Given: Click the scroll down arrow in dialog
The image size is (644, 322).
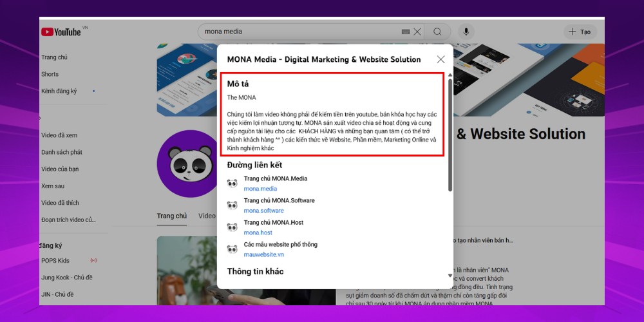Looking at the screenshot, I should click(x=450, y=276).
